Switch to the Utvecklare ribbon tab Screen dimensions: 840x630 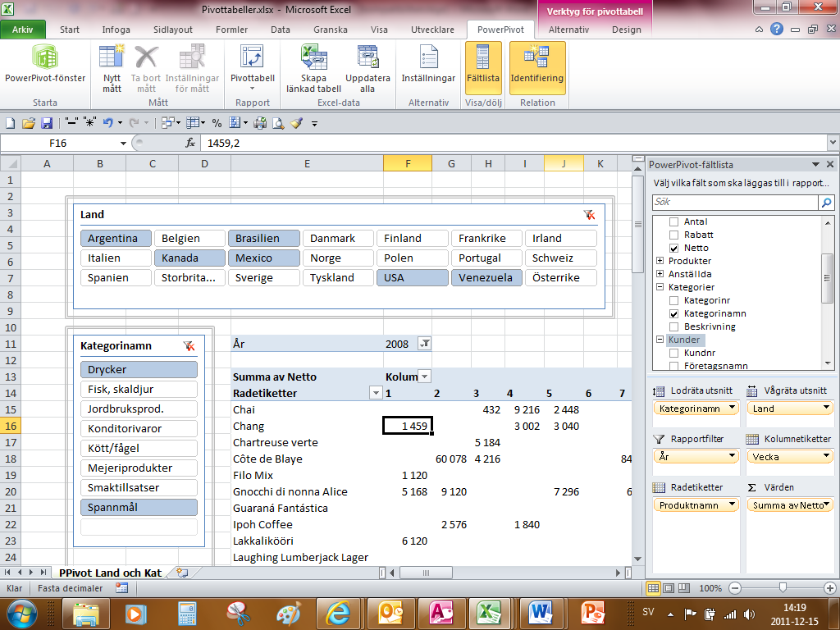[432, 30]
